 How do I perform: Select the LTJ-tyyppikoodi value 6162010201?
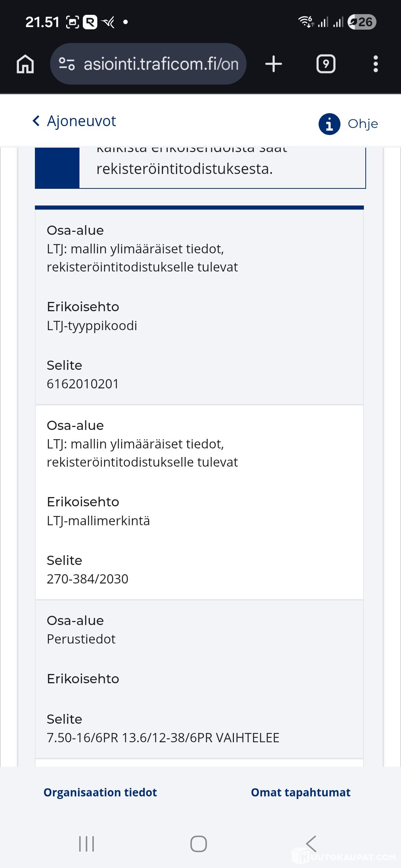[x=83, y=384]
